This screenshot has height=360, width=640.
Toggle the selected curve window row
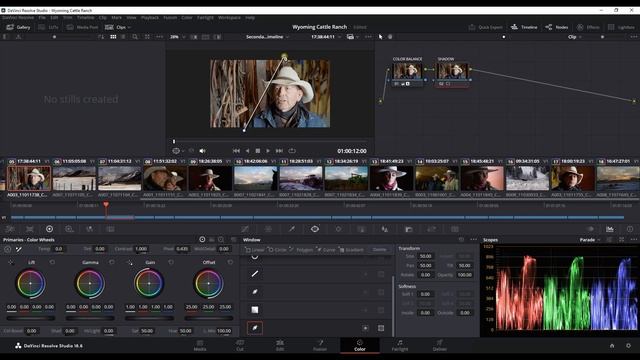click(x=255, y=328)
